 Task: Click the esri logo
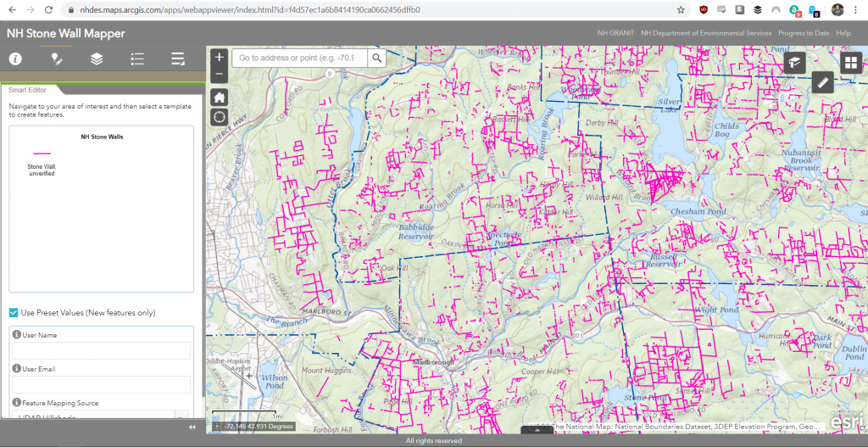click(x=848, y=421)
